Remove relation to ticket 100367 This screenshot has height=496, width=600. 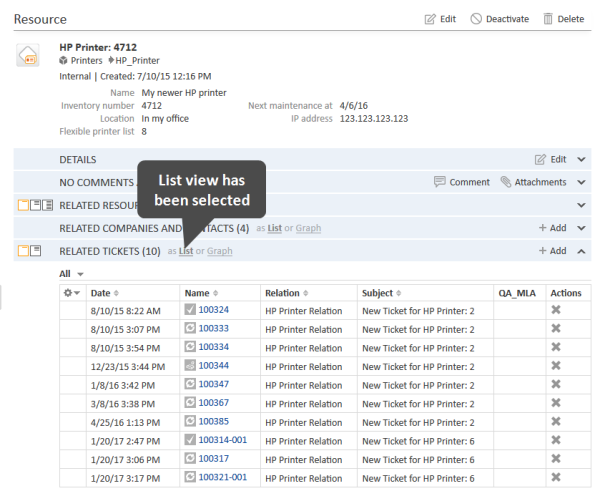[x=556, y=403]
